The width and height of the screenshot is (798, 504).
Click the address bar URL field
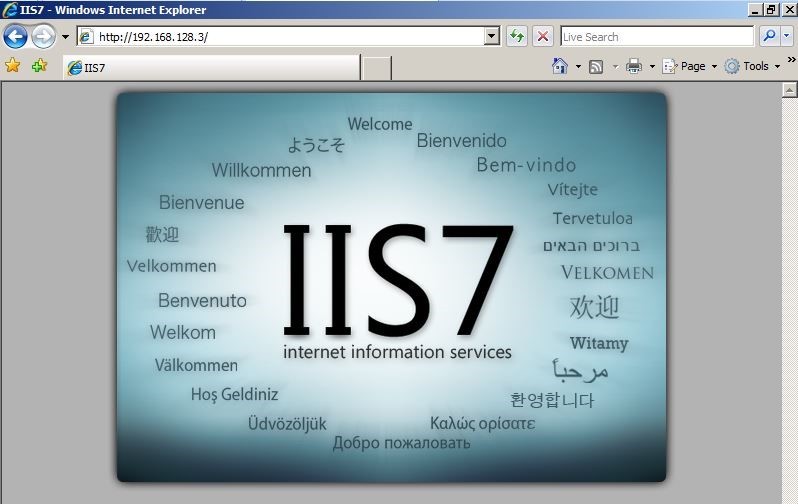click(288, 36)
